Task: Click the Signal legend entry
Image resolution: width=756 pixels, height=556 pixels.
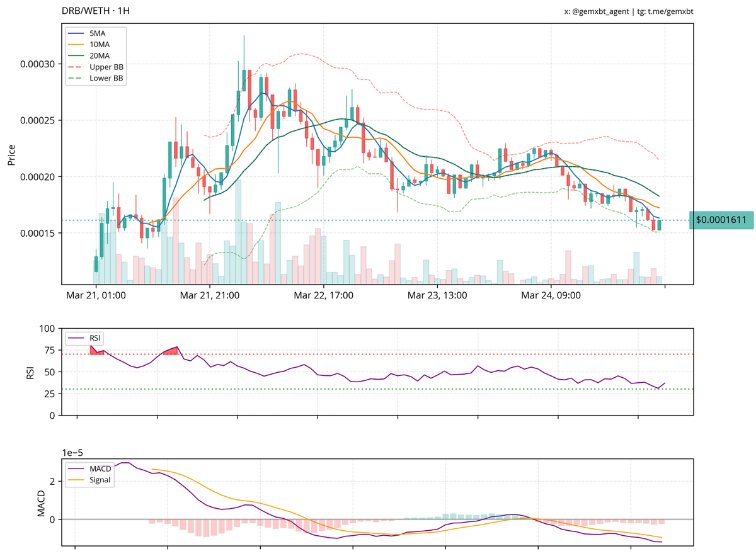Action: pyautogui.click(x=88, y=480)
